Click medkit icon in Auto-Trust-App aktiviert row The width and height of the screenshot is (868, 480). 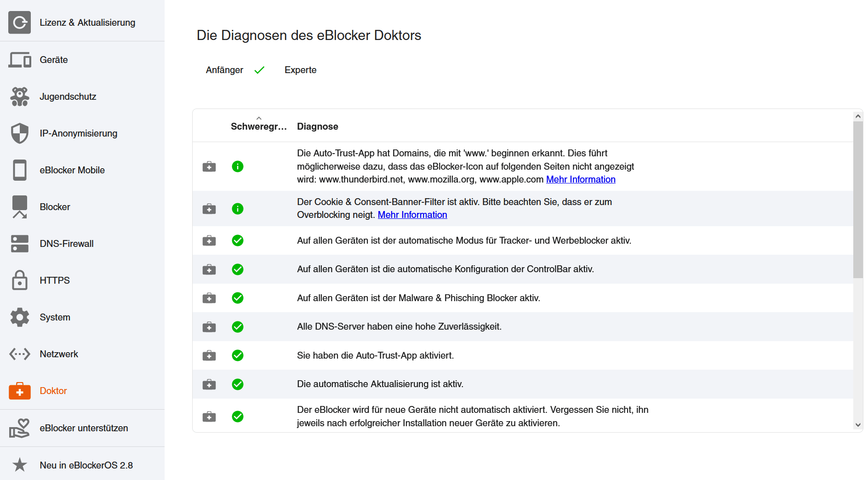[x=209, y=355]
